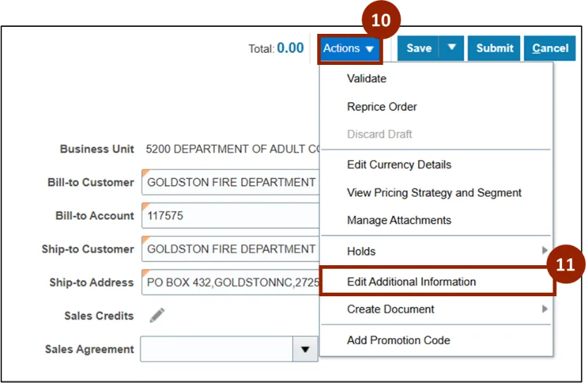Click the Cancel button
Screen dimensions: 588x383
coord(550,49)
